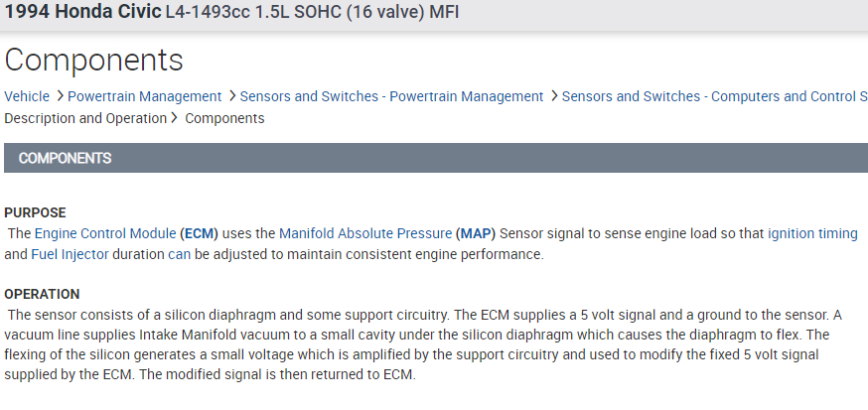Image resolution: width=868 pixels, height=410 pixels.
Task: Follow the Manifold Absolute Pressure link
Action: 365,233
